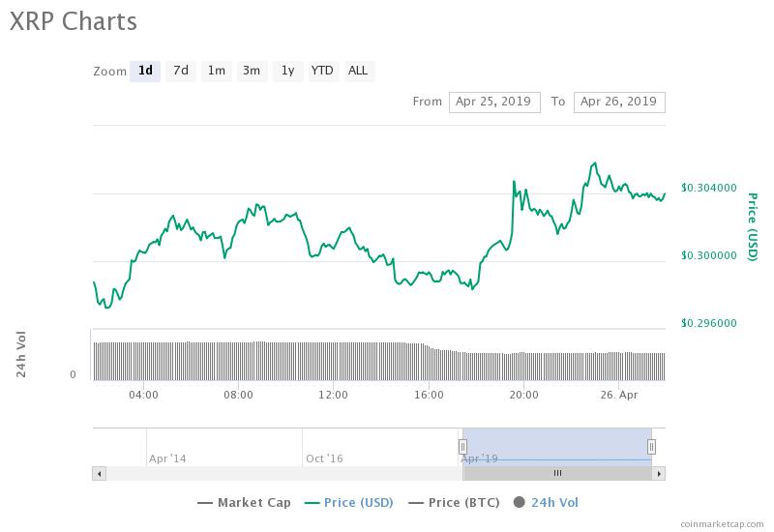Show ALL time range
This screenshot has height=532, width=774.
pyautogui.click(x=358, y=71)
